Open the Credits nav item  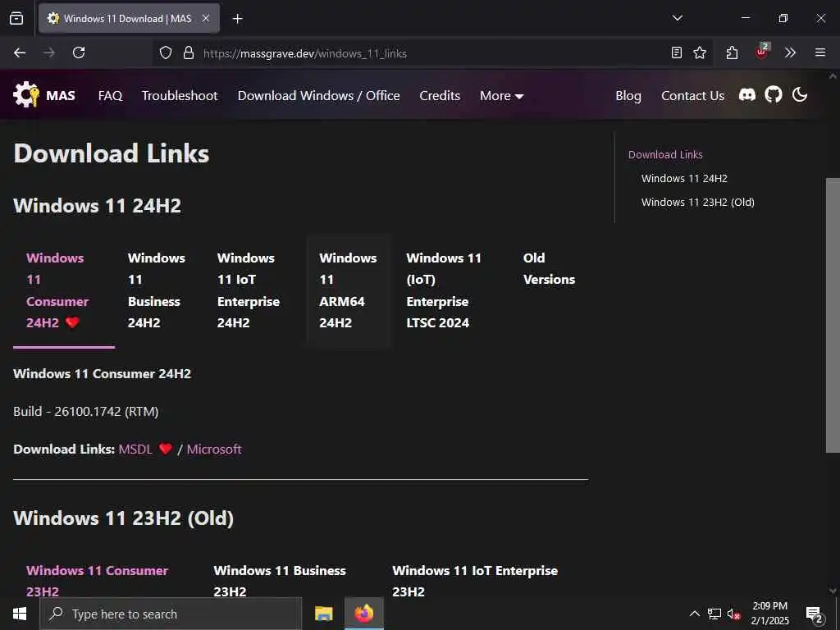click(x=440, y=95)
